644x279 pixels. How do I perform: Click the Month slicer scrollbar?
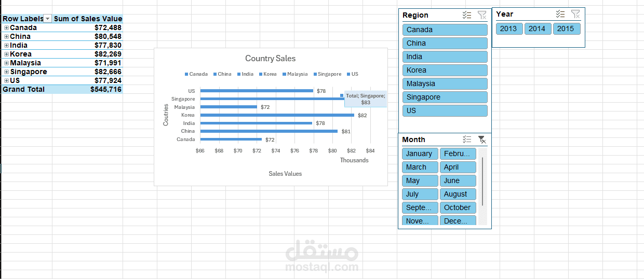(482, 182)
